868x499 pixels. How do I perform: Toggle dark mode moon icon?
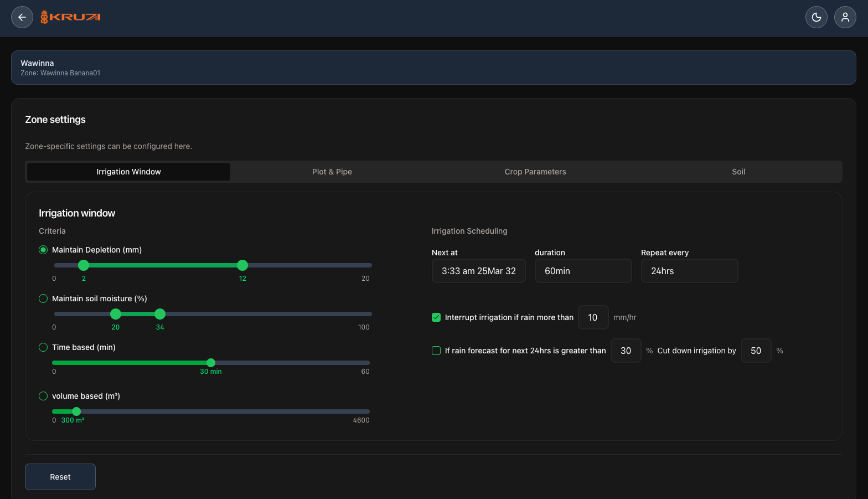tap(816, 17)
